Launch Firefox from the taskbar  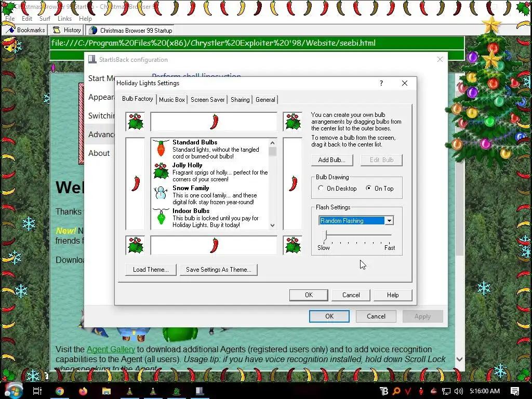[x=83, y=391]
